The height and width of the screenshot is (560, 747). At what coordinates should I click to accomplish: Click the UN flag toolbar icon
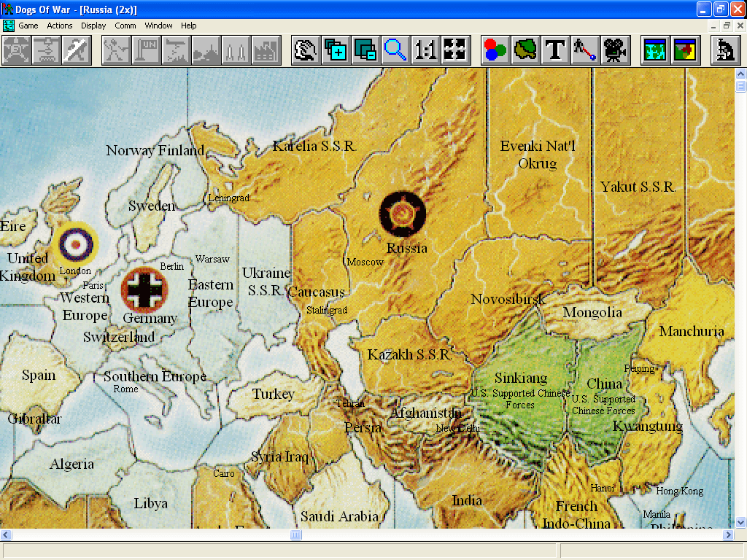click(x=146, y=50)
